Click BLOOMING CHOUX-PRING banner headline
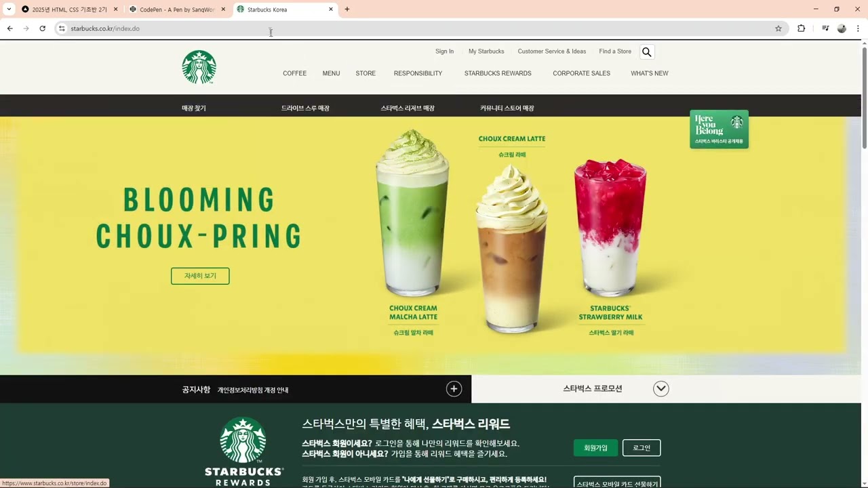868x488 pixels. point(199,218)
